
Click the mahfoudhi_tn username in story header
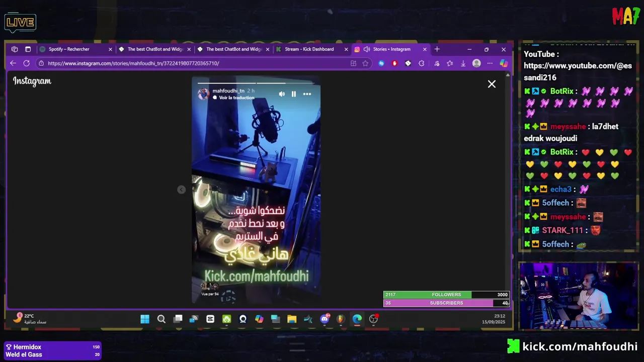tap(228, 91)
